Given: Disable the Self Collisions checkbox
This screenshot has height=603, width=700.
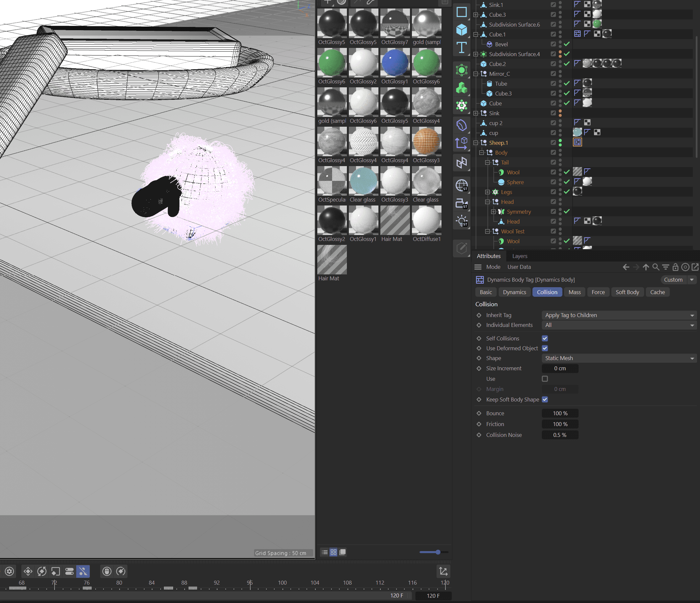Looking at the screenshot, I should point(545,338).
